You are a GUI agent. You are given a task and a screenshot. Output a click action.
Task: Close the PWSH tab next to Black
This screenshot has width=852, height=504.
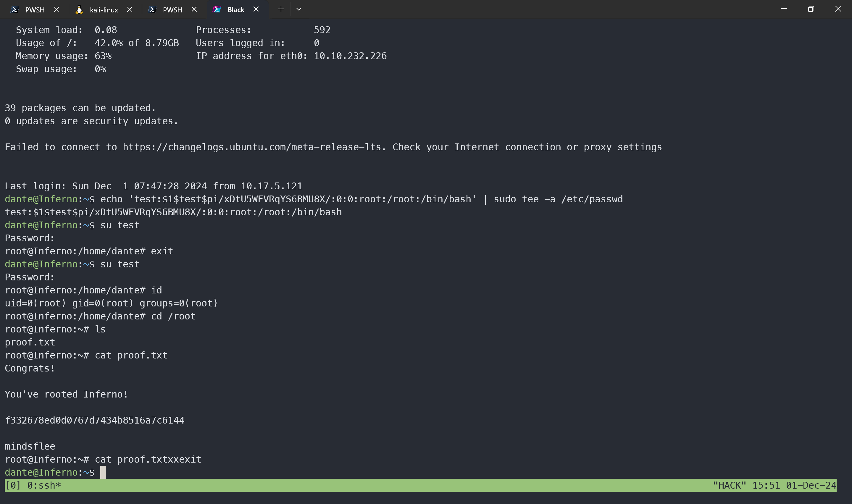[x=194, y=9]
